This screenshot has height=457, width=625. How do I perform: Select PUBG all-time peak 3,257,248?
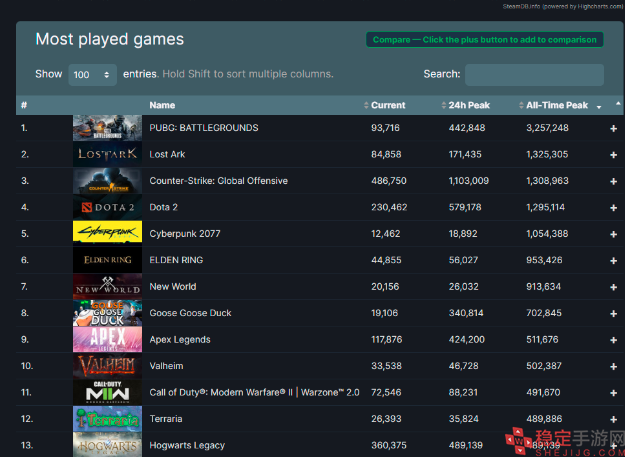point(547,128)
